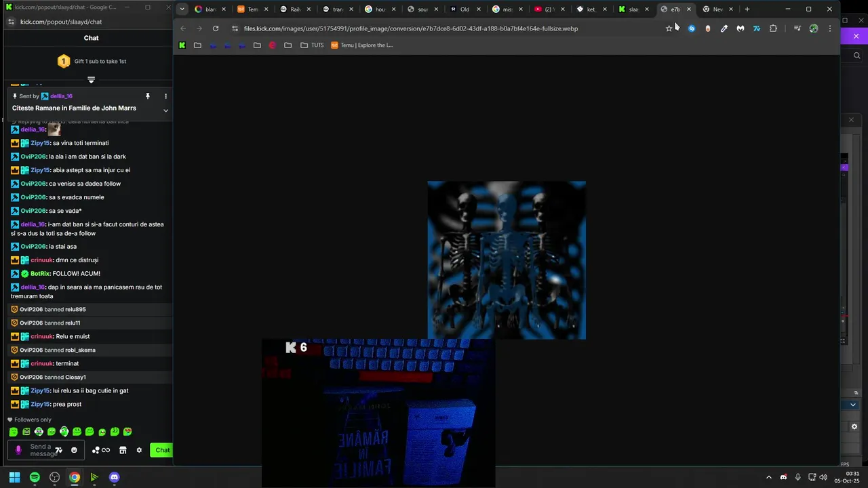Click the green Chat send button

click(162, 450)
